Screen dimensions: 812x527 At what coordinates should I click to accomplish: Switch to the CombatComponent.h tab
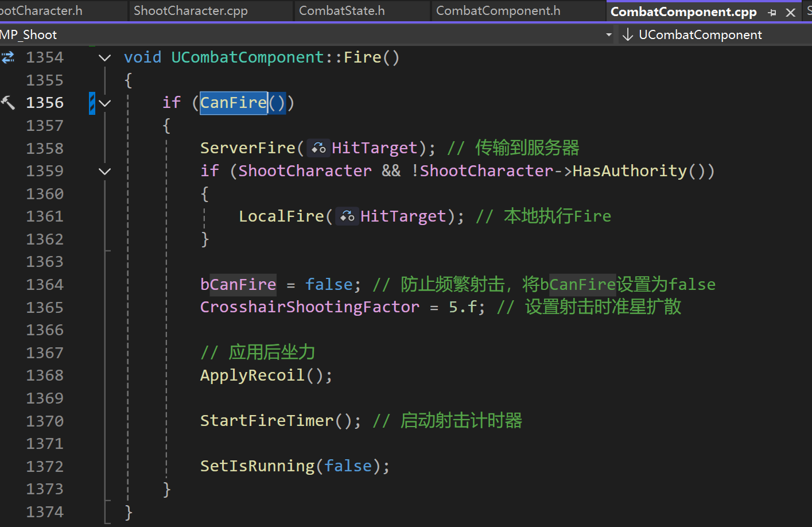(x=498, y=11)
